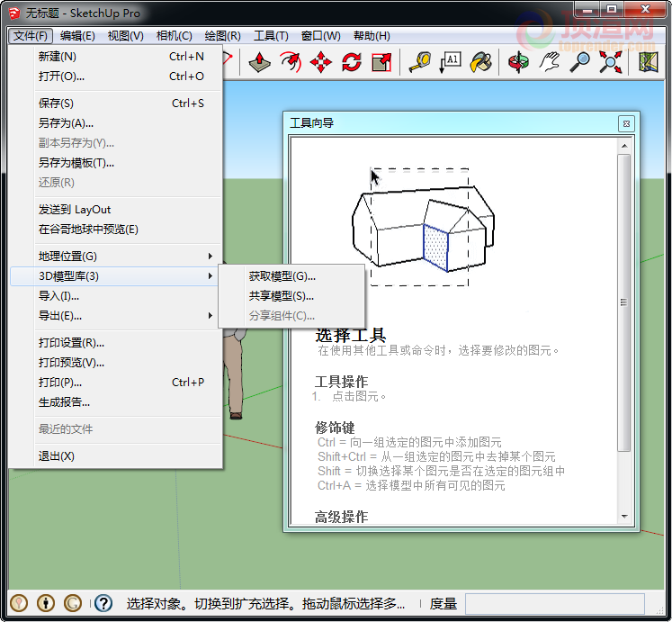Click the scroll down arrow in 工具向导
Screen dimensions: 672x622
(624, 517)
